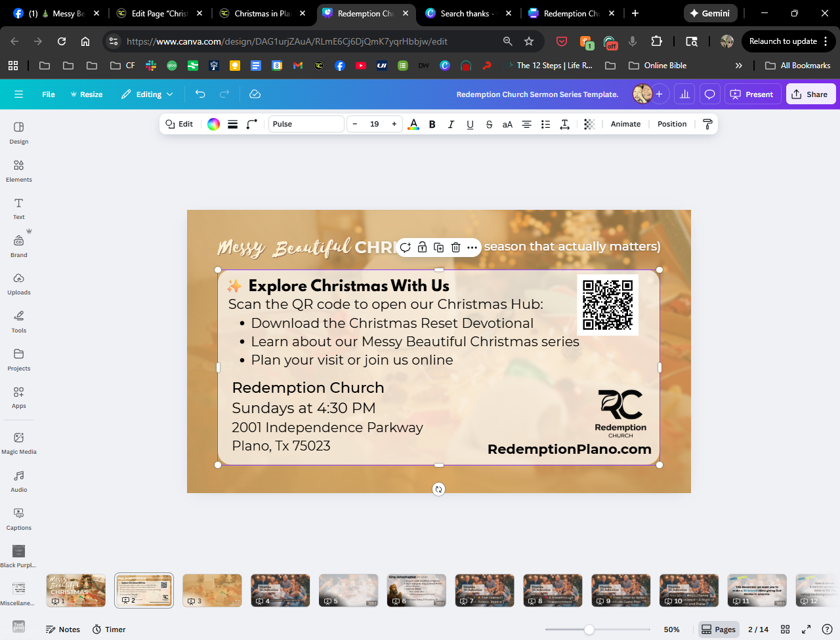
Task: Expand the Editing mode dropdown
Action: pos(148,94)
